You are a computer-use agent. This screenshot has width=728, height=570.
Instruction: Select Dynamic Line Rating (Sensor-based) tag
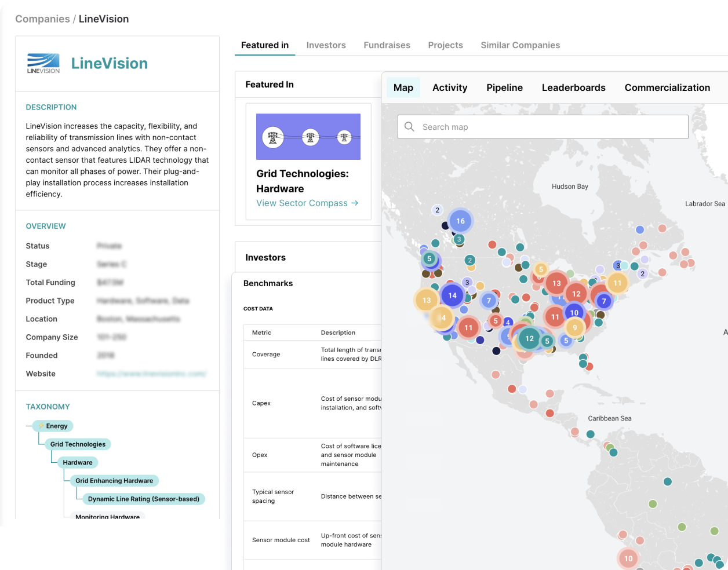click(x=144, y=499)
